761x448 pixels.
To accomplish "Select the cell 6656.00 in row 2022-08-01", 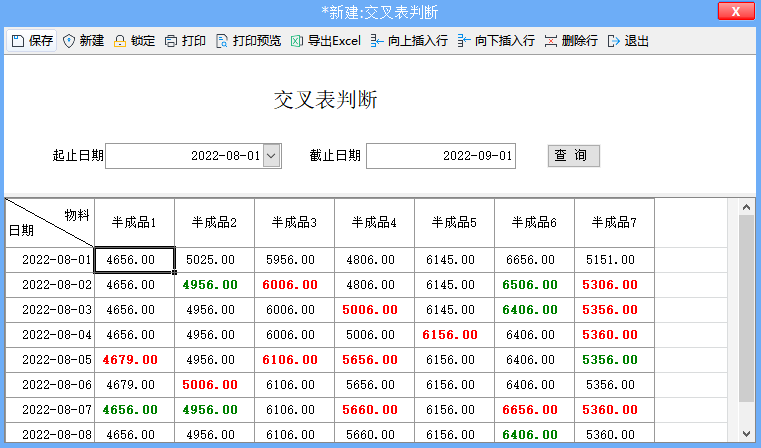I will [x=534, y=260].
